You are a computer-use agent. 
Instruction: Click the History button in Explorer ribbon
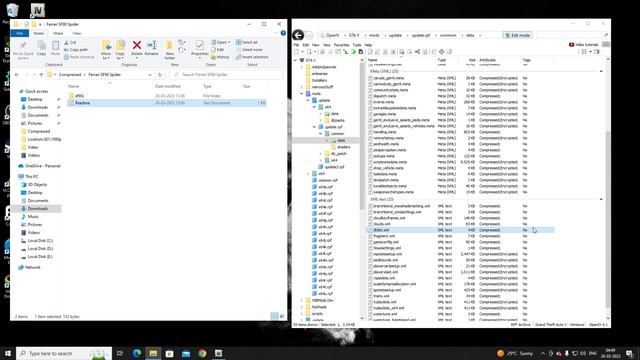point(220,57)
